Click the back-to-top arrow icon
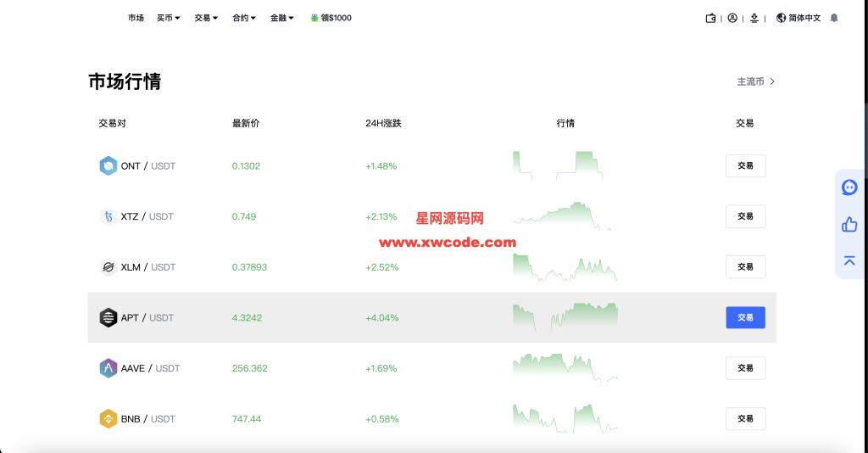The width and height of the screenshot is (868, 453). point(849,260)
